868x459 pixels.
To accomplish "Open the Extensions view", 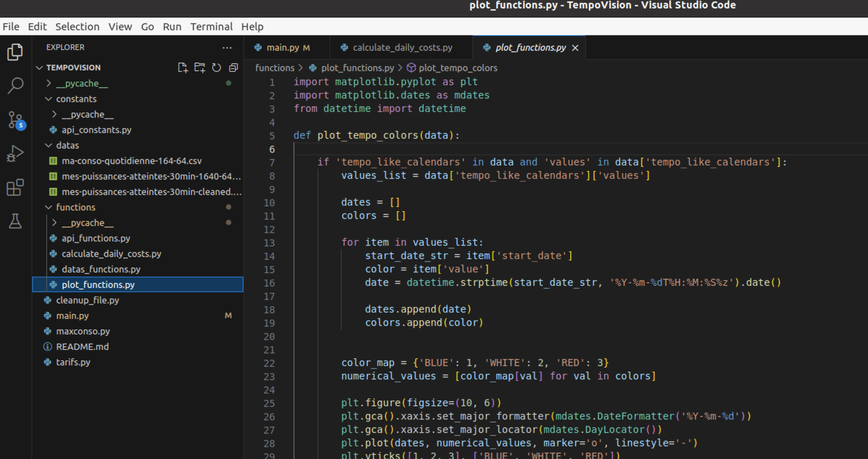I will click(15, 187).
